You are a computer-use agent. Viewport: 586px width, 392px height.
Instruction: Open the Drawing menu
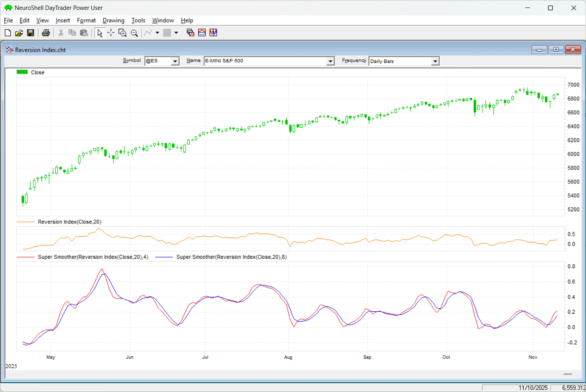[113, 21]
